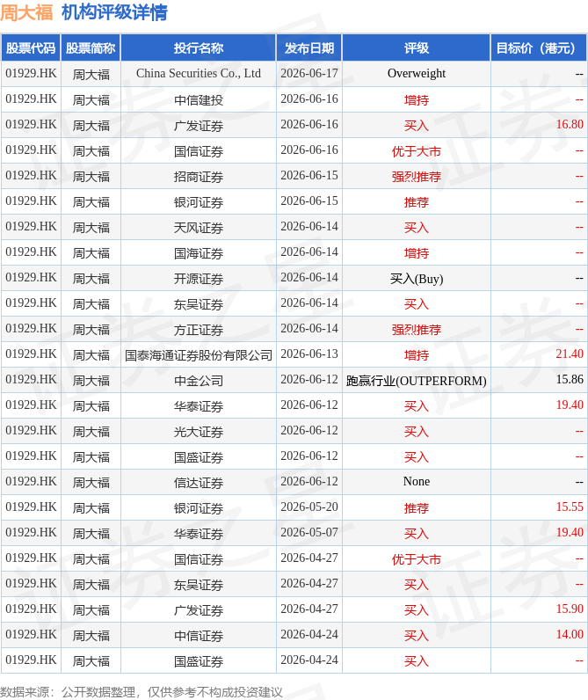This screenshot has width=588, height=700.
Task: Select 国泰海通证券股份有限公司 cell
Action: pyautogui.click(x=199, y=355)
